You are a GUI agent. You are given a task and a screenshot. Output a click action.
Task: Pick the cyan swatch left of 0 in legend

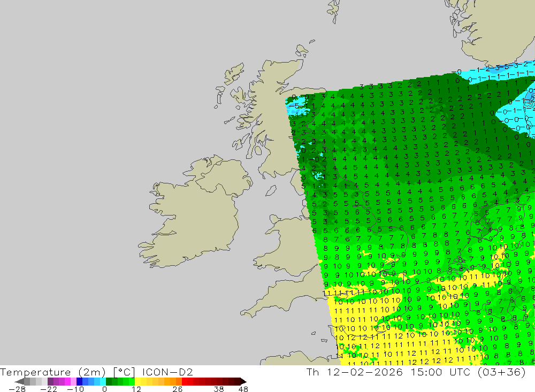103,381
